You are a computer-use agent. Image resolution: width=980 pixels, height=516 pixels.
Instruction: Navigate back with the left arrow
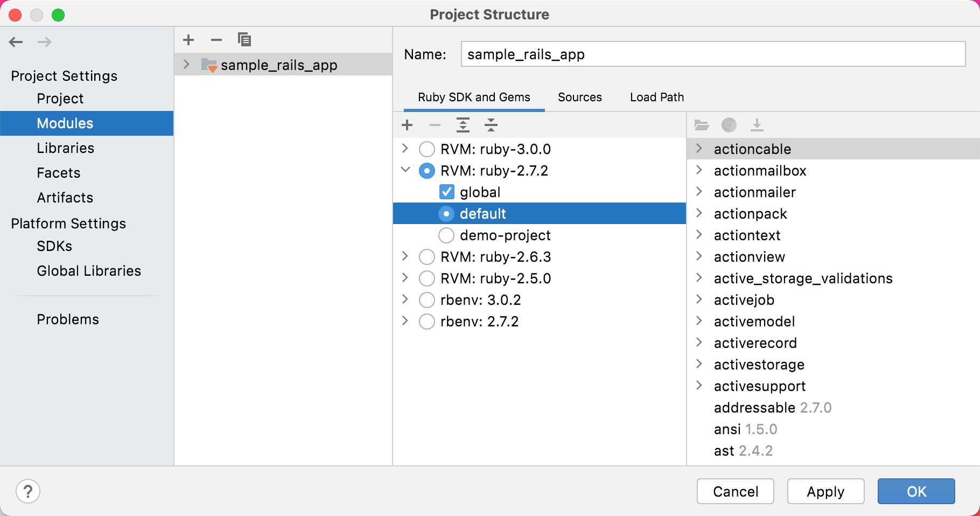[16, 42]
